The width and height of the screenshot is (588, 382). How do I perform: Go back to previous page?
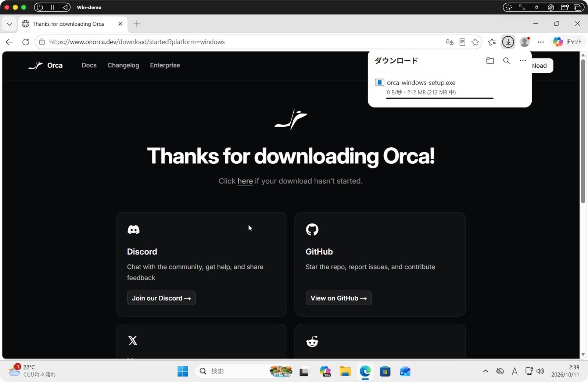(x=9, y=42)
